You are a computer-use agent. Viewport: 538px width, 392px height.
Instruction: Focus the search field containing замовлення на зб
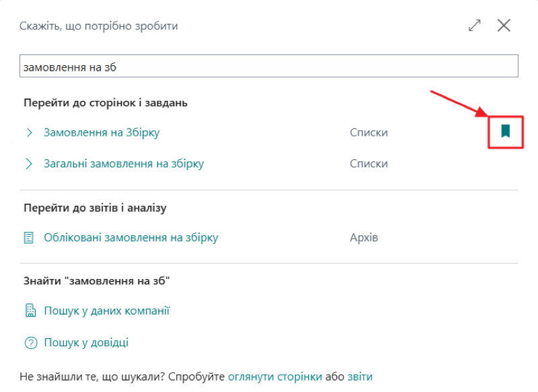269,67
